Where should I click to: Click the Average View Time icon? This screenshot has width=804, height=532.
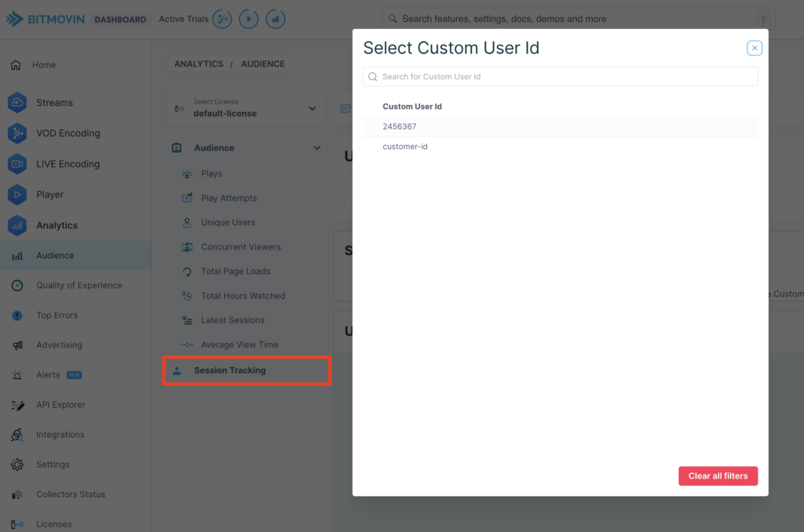(x=187, y=345)
